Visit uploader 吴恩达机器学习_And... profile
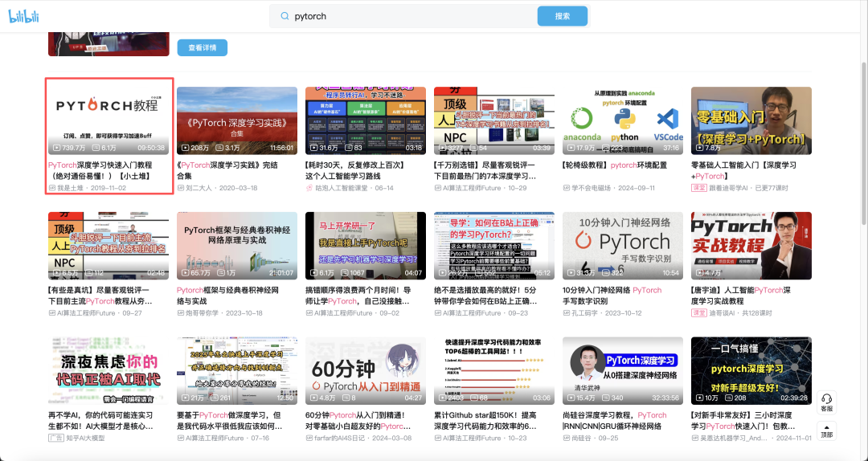868x461 pixels. tap(734, 438)
